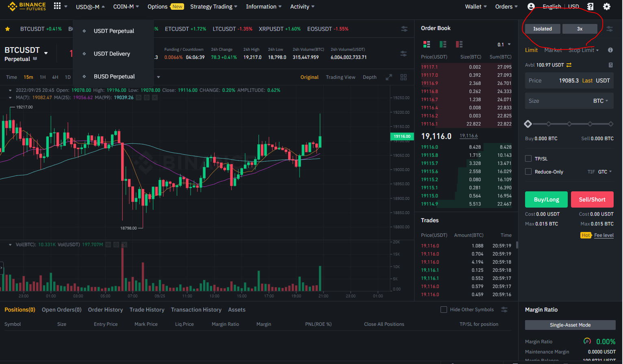Image resolution: width=623 pixels, height=364 pixels.
Task: Select USDT Perpetual menu item
Action: [113, 31]
